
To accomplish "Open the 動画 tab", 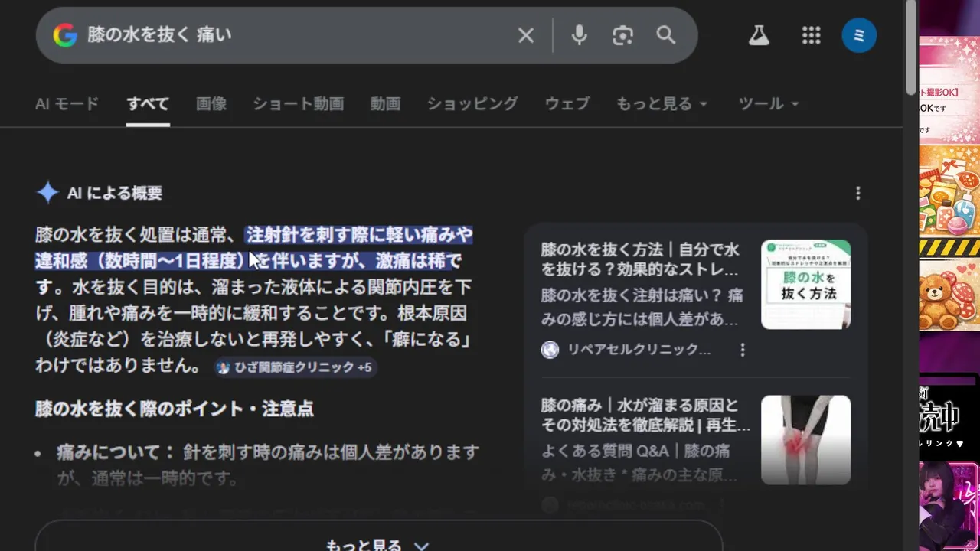I will (385, 103).
